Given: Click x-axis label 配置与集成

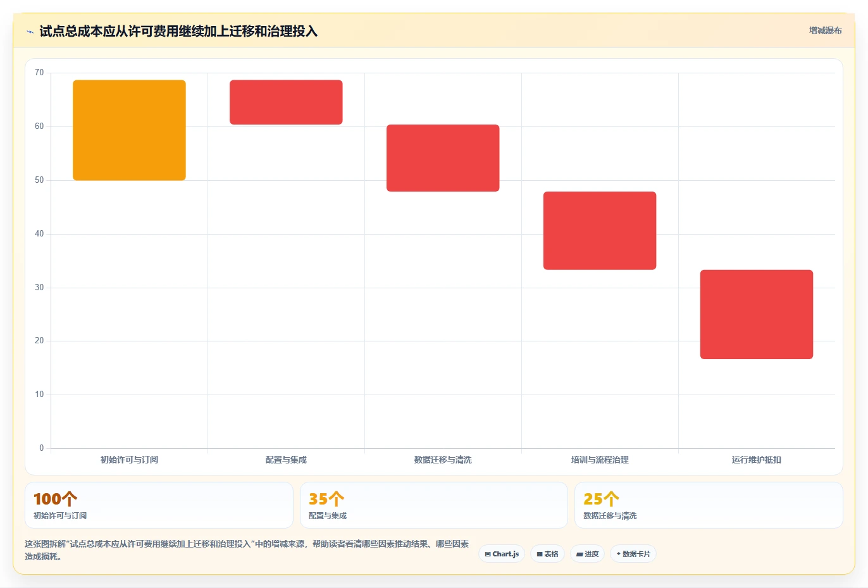Looking at the screenshot, I should 286,460.
